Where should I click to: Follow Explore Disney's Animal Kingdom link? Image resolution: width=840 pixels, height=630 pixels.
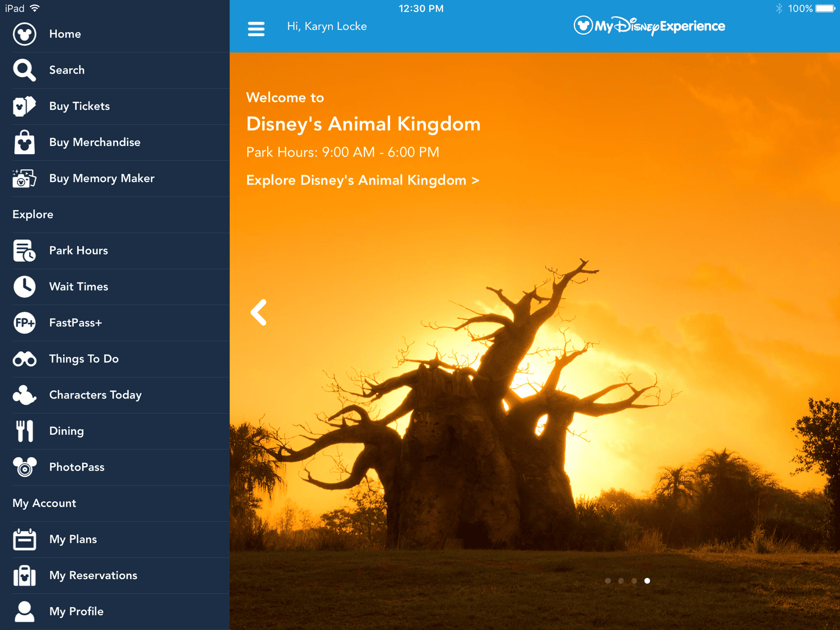(x=363, y=180)
